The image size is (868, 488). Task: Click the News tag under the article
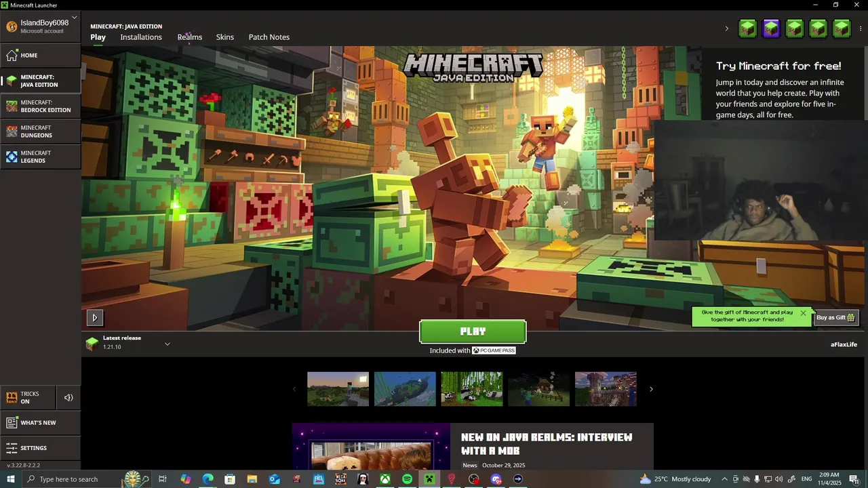coord(470,466)
